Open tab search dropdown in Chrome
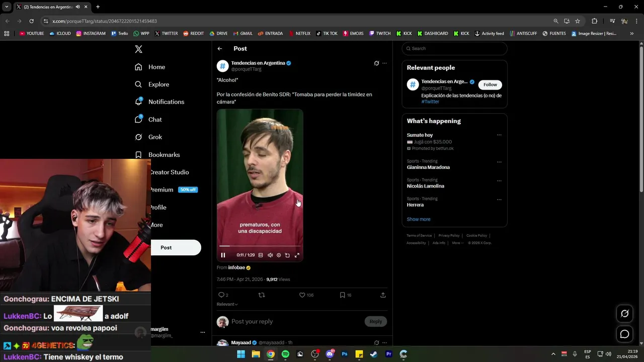 click(x=7, y=7)
